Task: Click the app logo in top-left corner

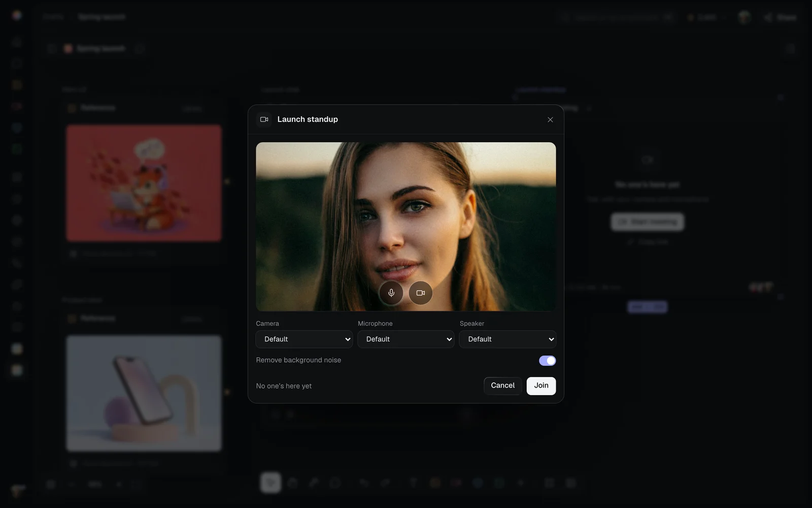Action: [x=17, y=16]
